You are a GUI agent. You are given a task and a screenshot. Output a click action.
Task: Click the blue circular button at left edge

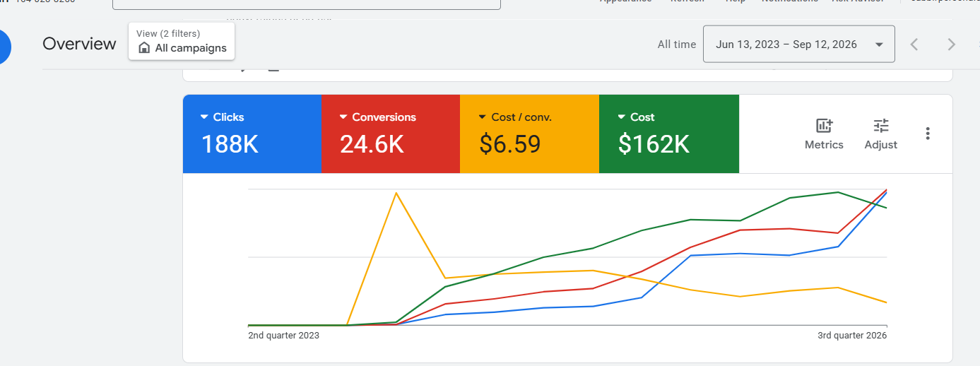(x=5, y=47)
